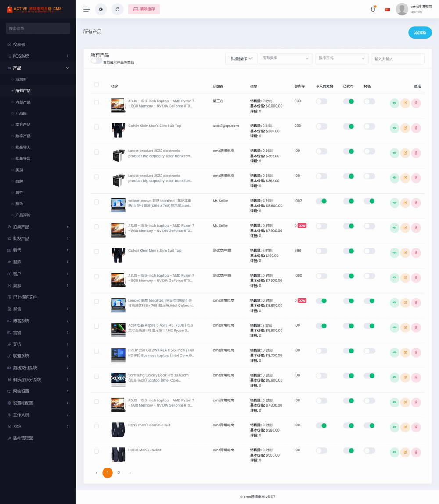Image resolution: width=439 pixels, height=504 pixels.
Task: Click the DKNY men's dominic suit thumbnail
Action: [x=118, y=430]
